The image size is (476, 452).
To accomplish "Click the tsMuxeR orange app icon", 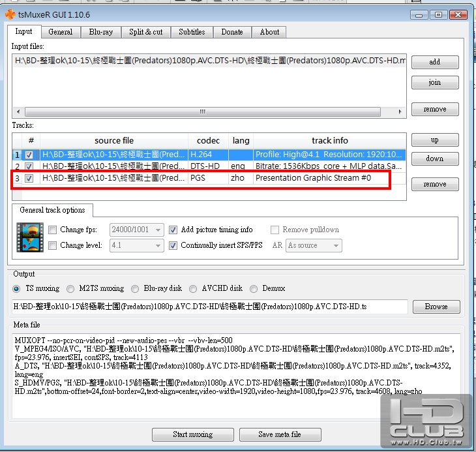I will 10,14.
